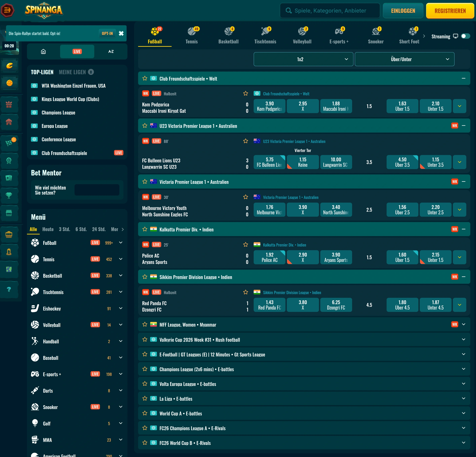Image resolution: width=476 pixels, height=457 pixels.
Task: Select the Heute time filter tab
Action: (48, 229)
